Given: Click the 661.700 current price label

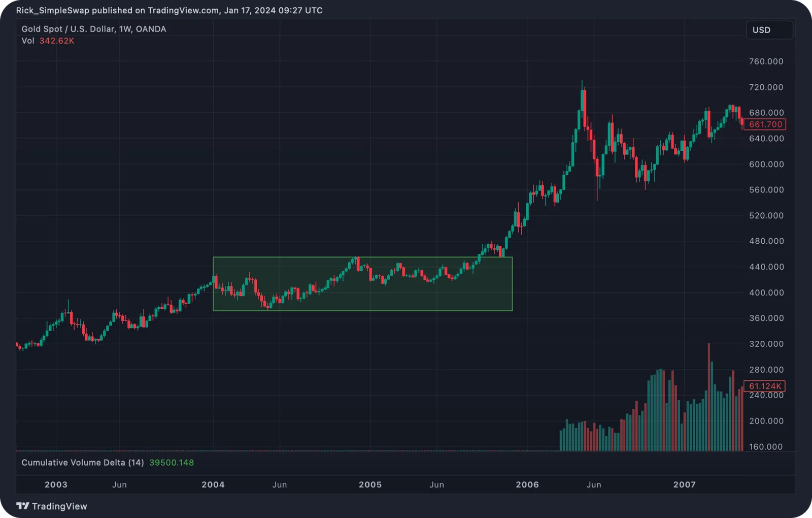Looking at the screenshot, I should [765, 124].
